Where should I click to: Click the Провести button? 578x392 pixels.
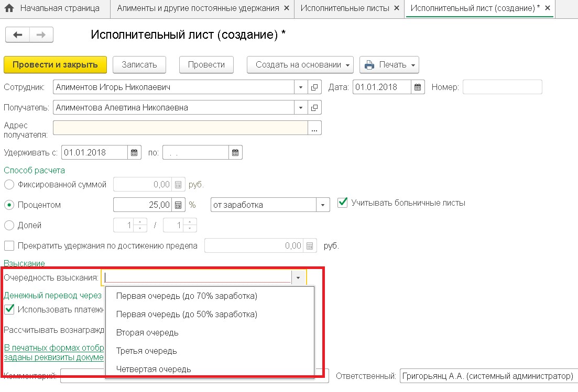206,65
